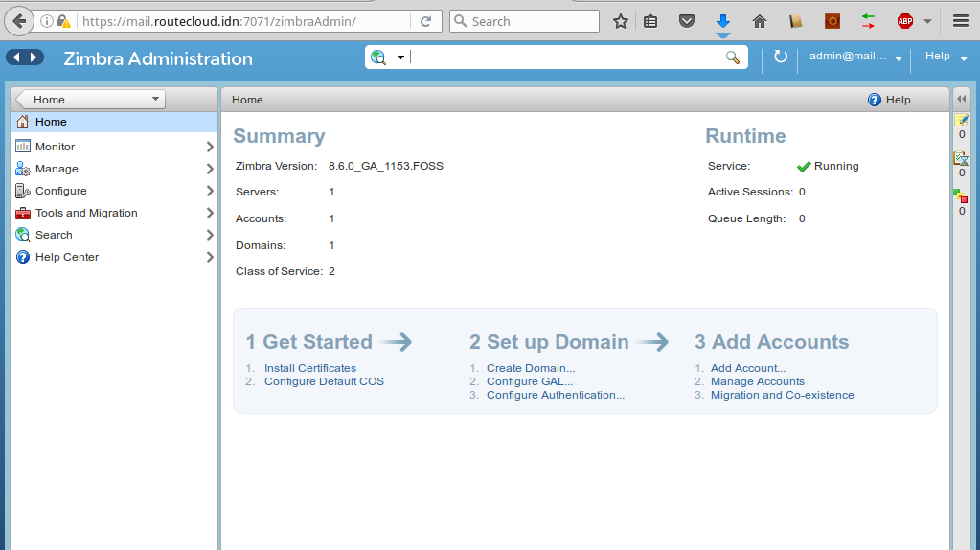The width and height of the screenshot is (980, 550).
Task: Reload the page with the refresh icon
Action: tap(425, 21)
